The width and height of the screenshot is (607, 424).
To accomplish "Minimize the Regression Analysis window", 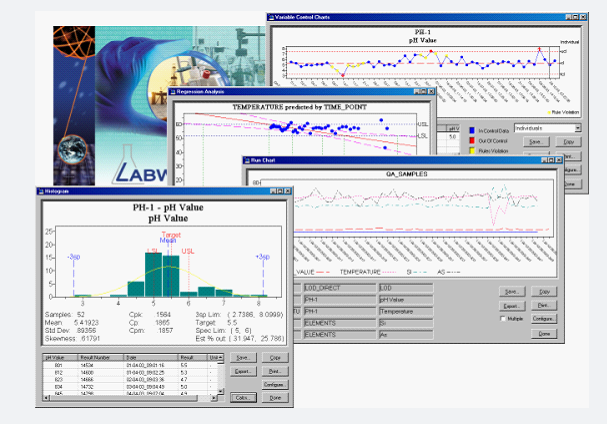I will pyautogui.click(x=417, y=91).
